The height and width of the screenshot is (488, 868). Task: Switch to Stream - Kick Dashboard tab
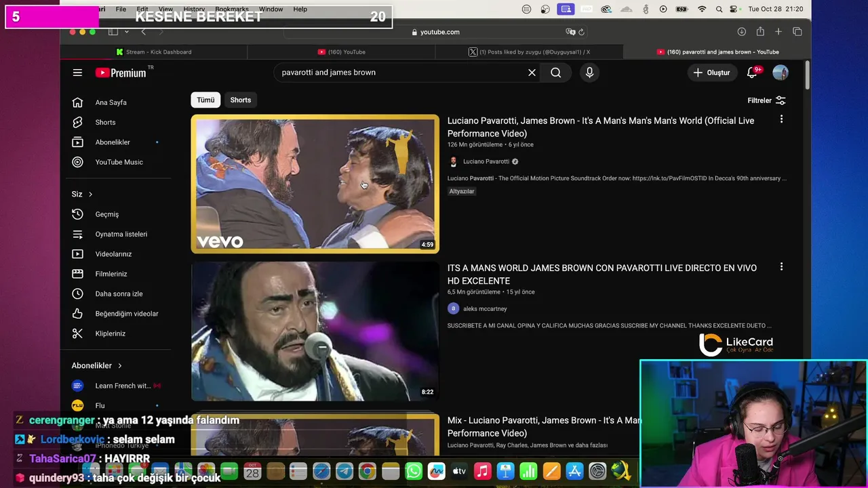pyautogui.click(x=154, y=52)
